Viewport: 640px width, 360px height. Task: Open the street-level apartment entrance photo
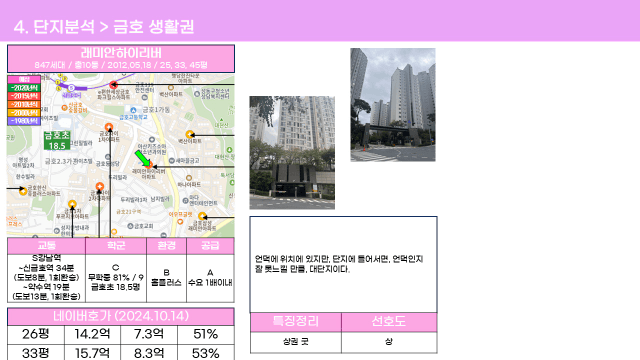coord(292,153)
